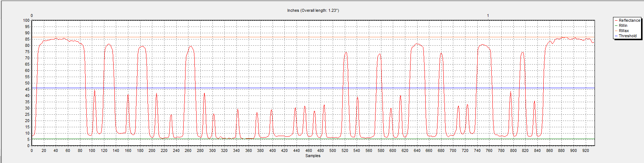644x163 pixels.
Task: Click the 920 tick on Samples axis
Action: (585, 150)
